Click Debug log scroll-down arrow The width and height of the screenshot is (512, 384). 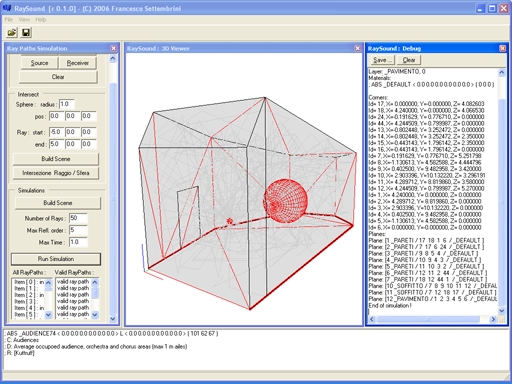click(502, 311)
